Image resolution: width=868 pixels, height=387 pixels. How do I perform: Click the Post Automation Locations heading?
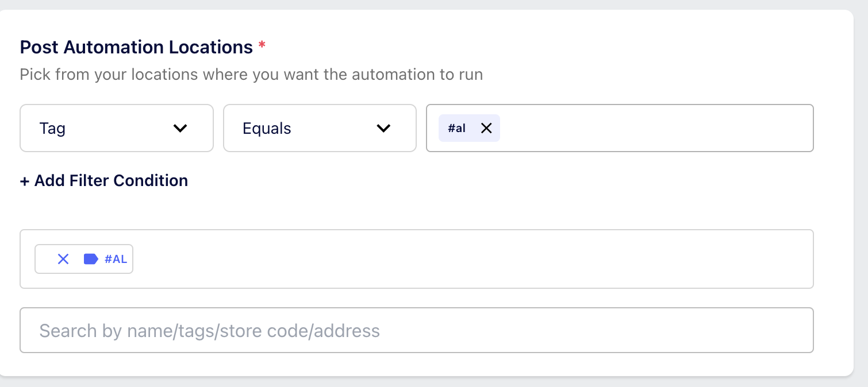[136, 47]
